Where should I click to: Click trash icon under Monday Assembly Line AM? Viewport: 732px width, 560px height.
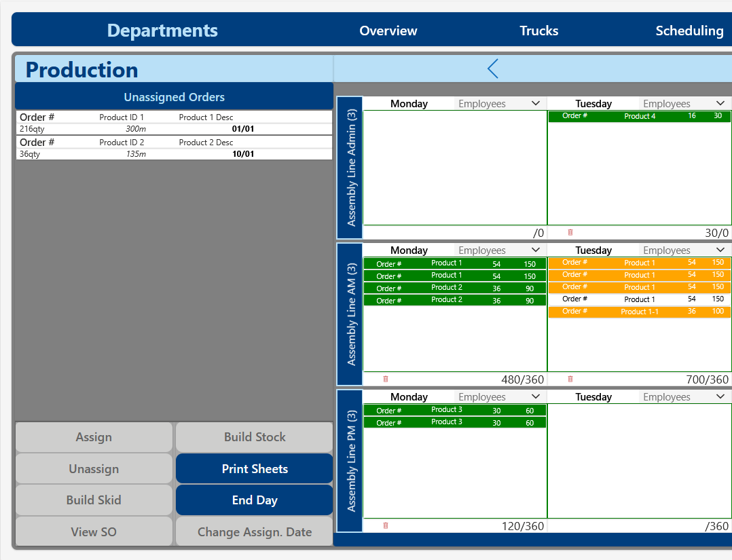(x=386, y=379)
